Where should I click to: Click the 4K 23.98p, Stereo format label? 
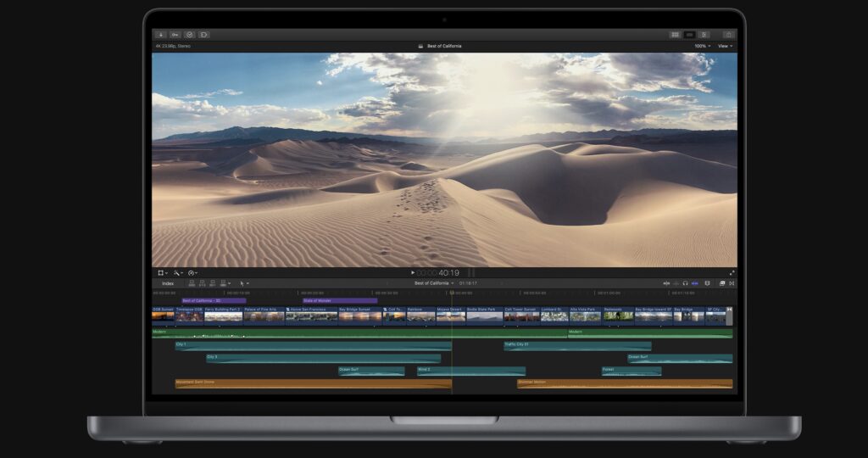click(x=173, y=46)
